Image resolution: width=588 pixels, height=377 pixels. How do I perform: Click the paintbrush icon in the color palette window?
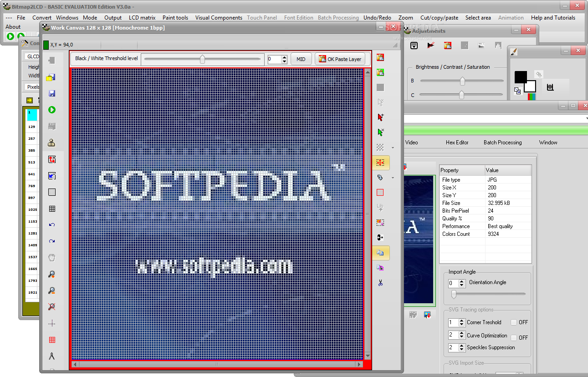point(514,52)
